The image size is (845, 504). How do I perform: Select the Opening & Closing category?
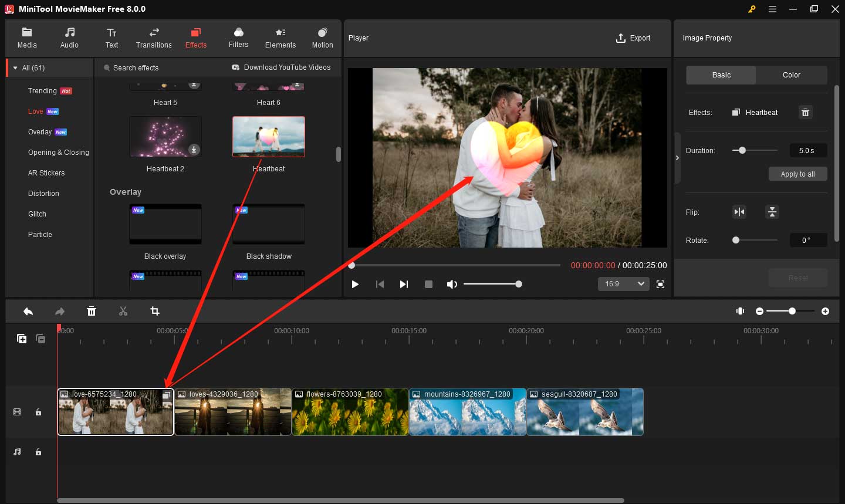point(59,153)
